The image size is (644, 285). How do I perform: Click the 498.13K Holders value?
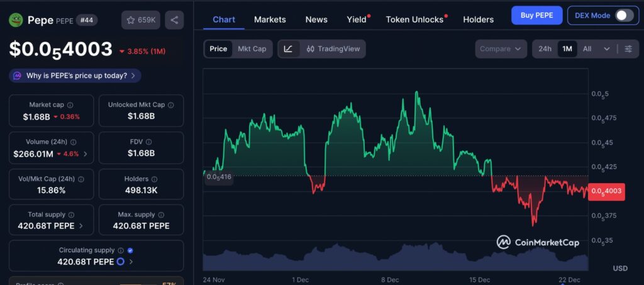coord(142,190)
